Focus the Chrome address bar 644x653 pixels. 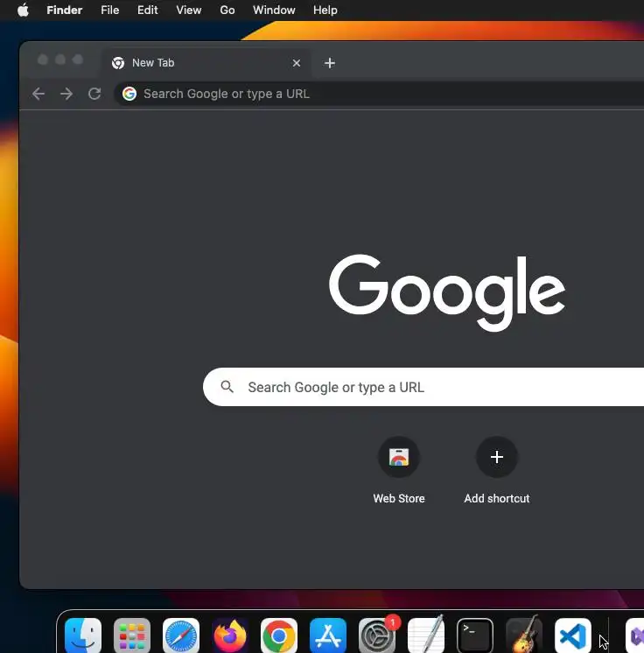[x=379, y=94]
